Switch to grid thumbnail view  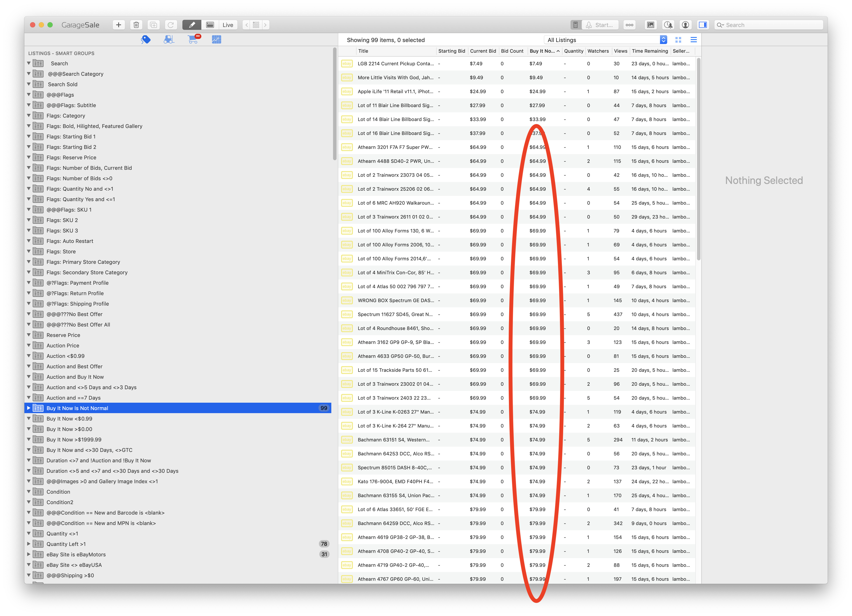pos(678,40)
